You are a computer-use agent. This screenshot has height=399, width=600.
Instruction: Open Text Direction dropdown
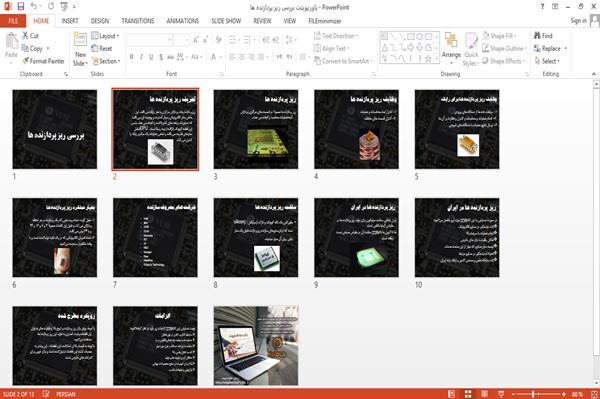[x=336, y=36]
